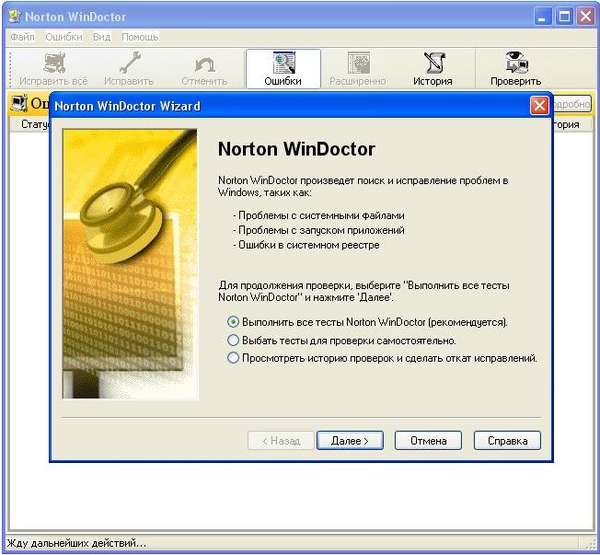Cancel the wizard with Отмена button
The width and height of the screenshot is (600, 555).
coord(428,441)
